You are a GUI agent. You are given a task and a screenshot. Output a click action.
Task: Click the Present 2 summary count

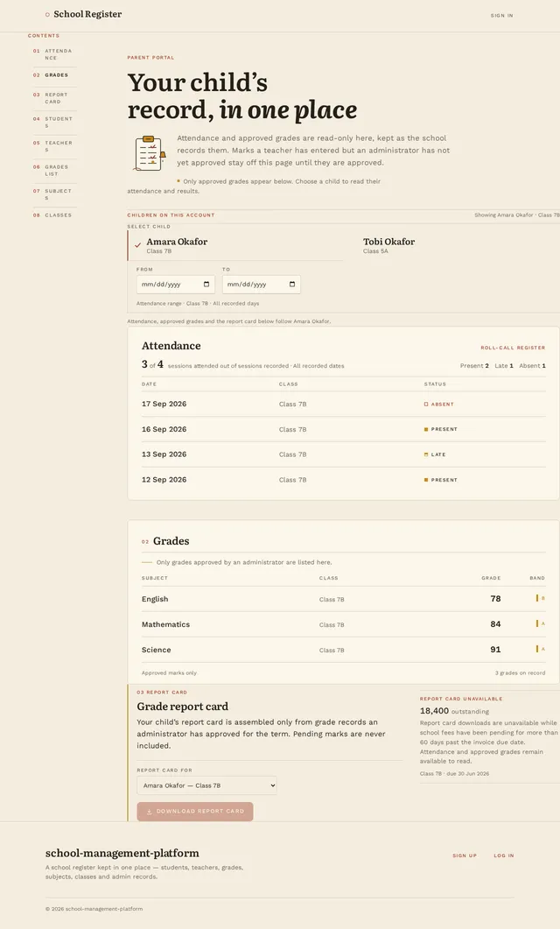point(474,365)
